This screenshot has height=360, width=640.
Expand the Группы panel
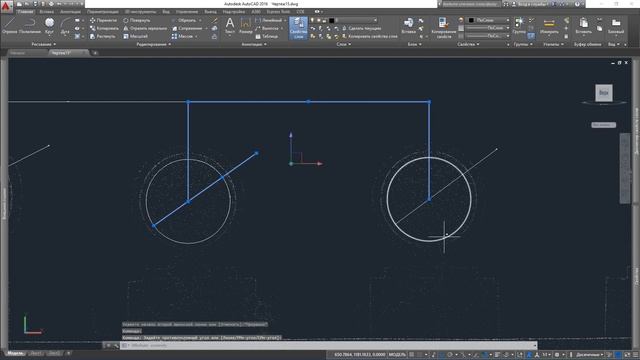(x=523, y=44)
